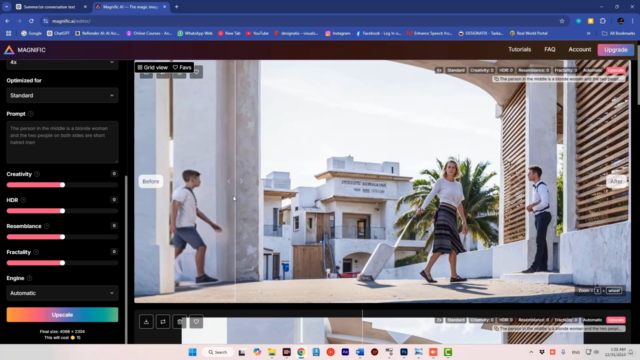Open Chrome apps grid in bookmarks bar
Screen dimensions: 640x360
coord(8,33)
